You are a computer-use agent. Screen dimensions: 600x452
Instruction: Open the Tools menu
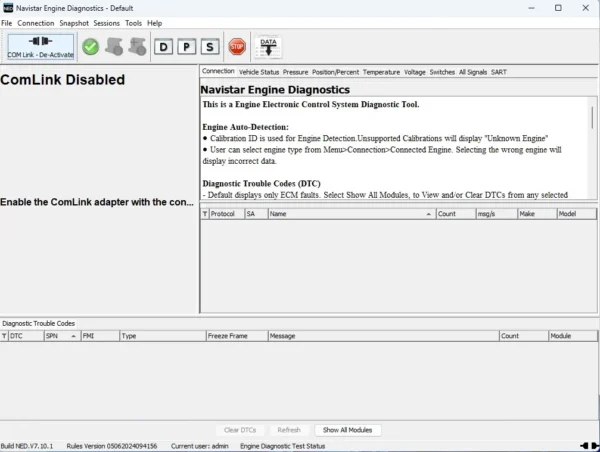133,23
